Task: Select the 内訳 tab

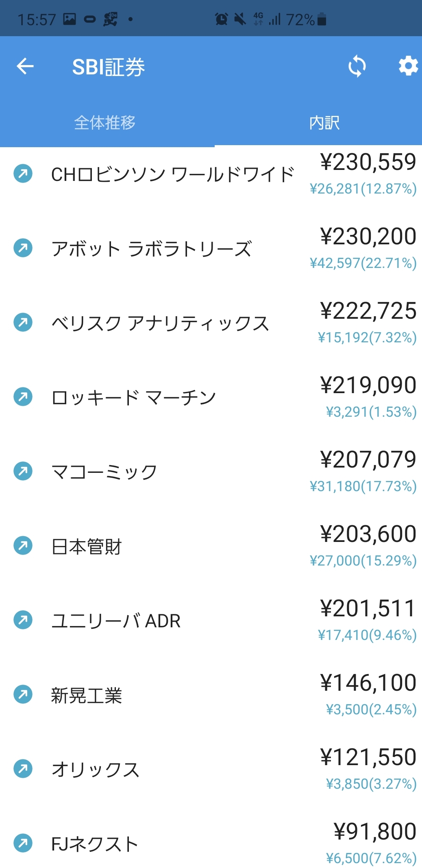Action: tap(324, 122)
